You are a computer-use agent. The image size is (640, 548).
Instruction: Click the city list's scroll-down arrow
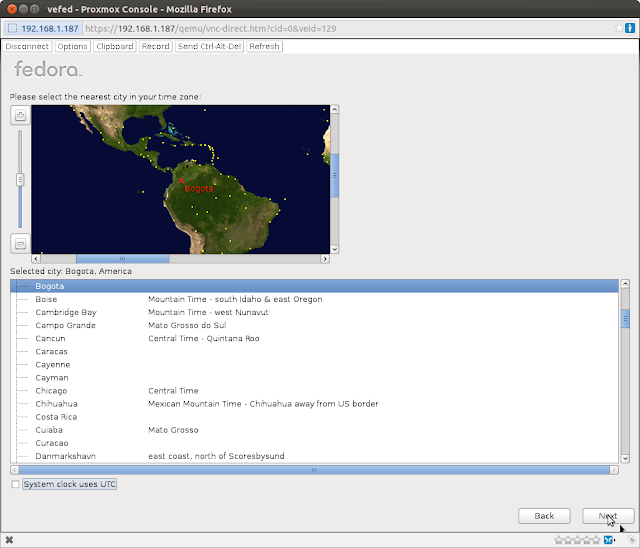coord(625,458)
